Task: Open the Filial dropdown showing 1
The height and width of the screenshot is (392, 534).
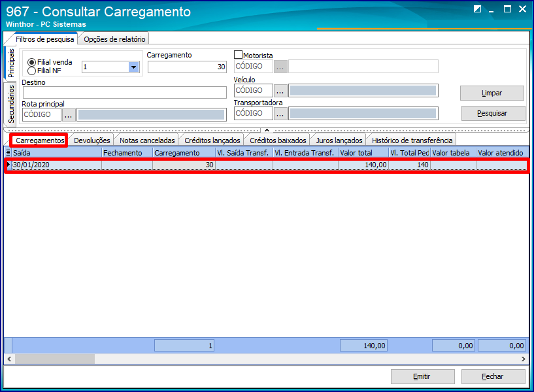Action: 134,67
